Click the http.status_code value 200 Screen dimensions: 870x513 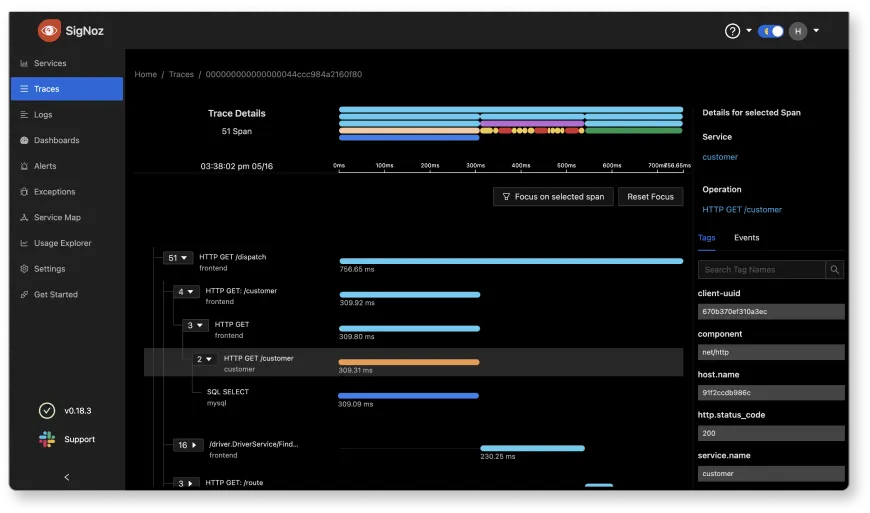[x=771, y=433]
